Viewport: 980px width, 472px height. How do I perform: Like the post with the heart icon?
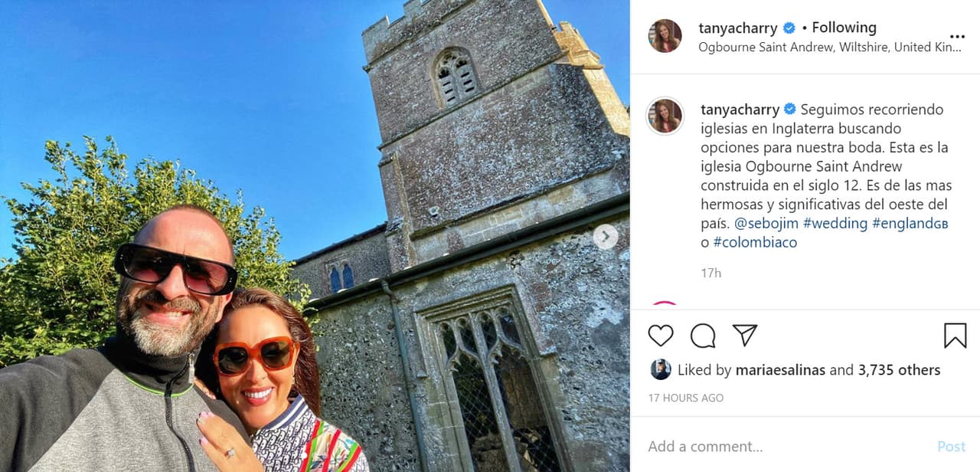(x=660, y=335)
